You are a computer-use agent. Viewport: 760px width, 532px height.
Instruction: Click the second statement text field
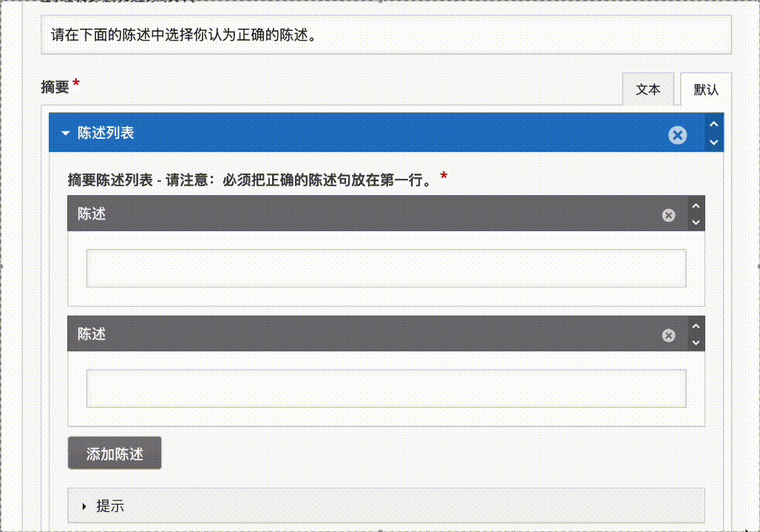pos(384,389)
